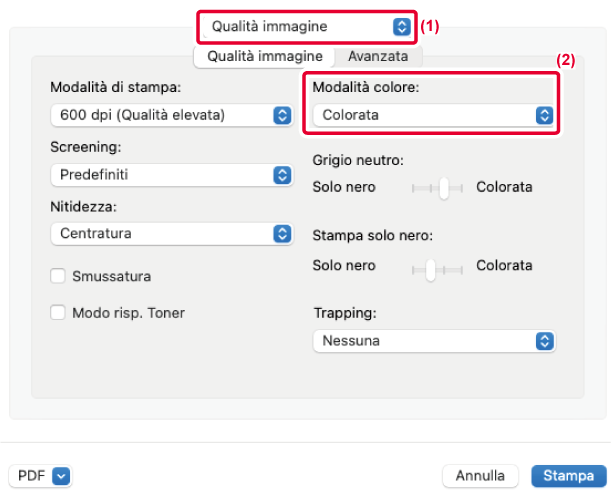The image size is (611, 494).
Task: Enable the Smussatura checkbox
Action: pyautogui.click(x=58, y=275)
